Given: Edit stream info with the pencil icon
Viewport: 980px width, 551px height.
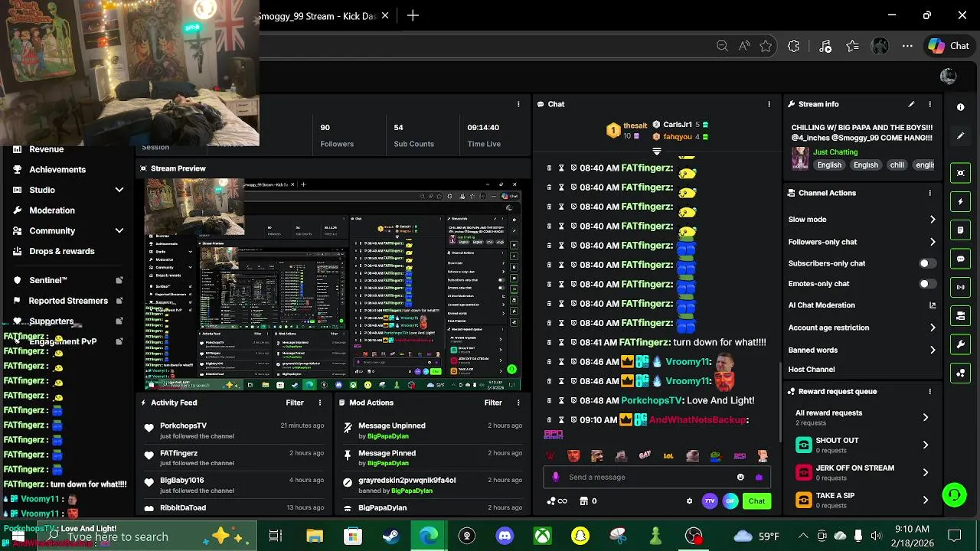Looking at the screenshot, I should tap(911, 104).
